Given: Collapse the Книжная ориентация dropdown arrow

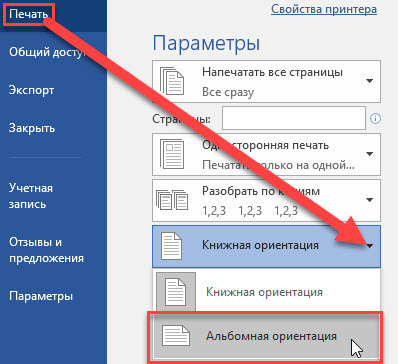Looking at the screenshot, I should click(369, 246).
